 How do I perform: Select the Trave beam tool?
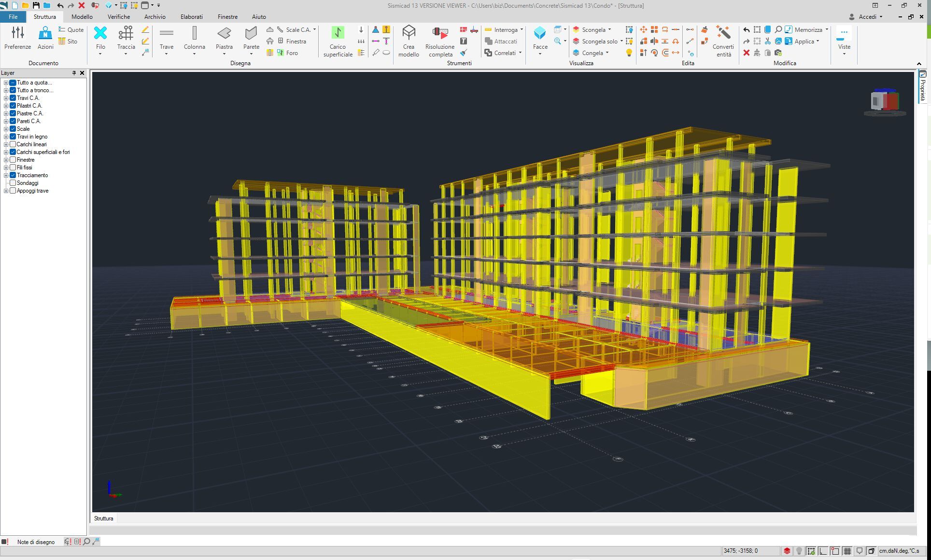166,33
